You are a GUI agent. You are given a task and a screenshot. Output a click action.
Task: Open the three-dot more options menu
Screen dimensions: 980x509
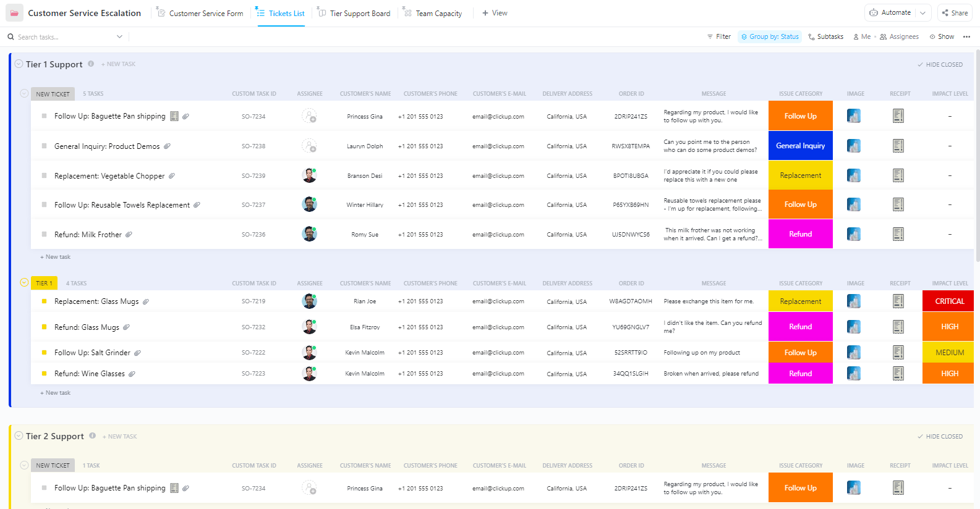966,37
